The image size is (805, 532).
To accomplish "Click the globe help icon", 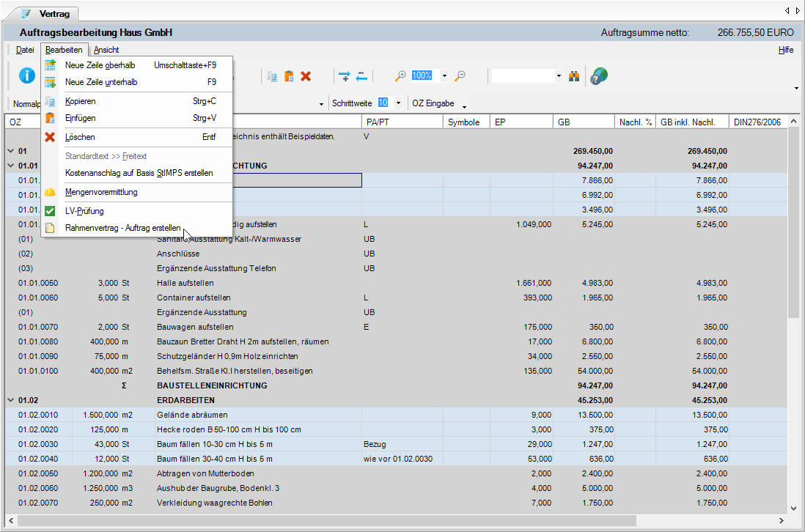I will point(598,76).
